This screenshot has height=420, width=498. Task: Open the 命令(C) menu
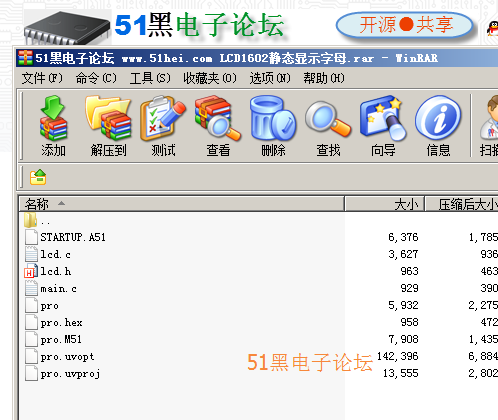(x=96, y=78)
